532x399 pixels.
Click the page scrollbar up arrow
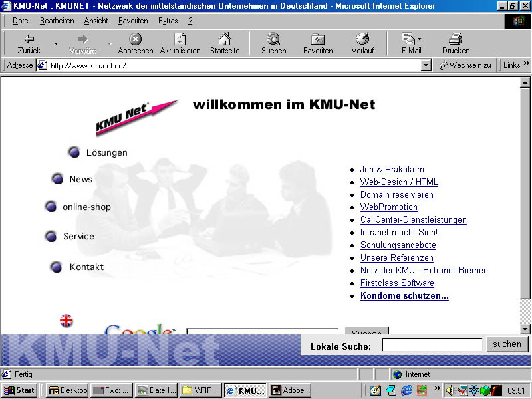[x=525, y=82]
